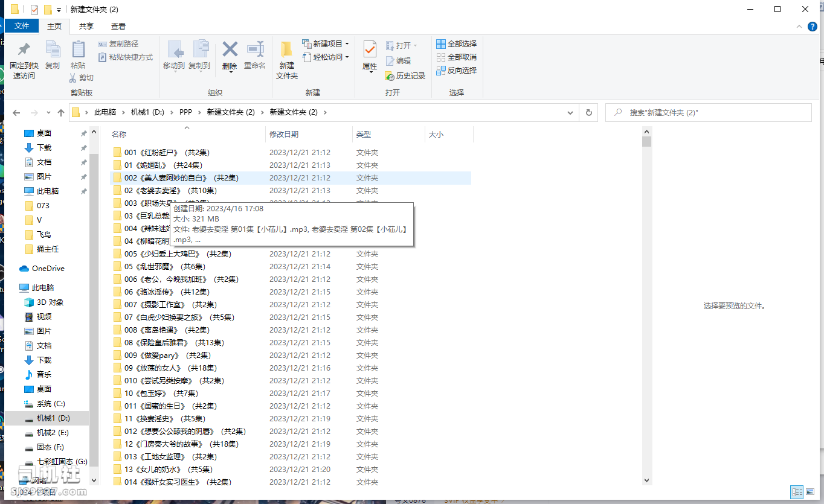
Task: Open recent locations dropdown beside forward arrow
Action: point(48,113)
